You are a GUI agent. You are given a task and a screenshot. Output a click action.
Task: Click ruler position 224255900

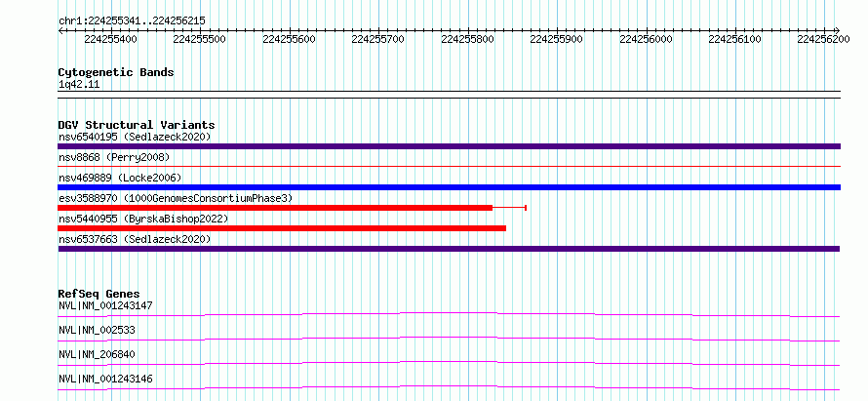556,39
